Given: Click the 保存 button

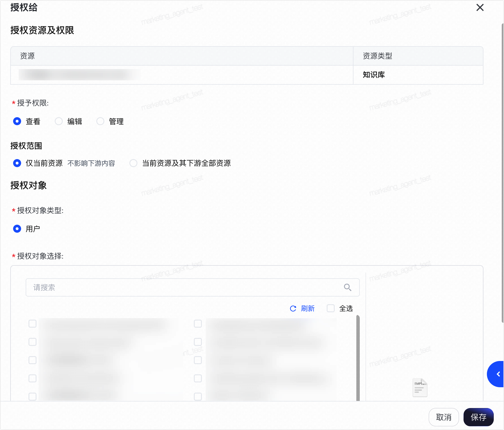Looking at the screenshot, I should 479,417.
